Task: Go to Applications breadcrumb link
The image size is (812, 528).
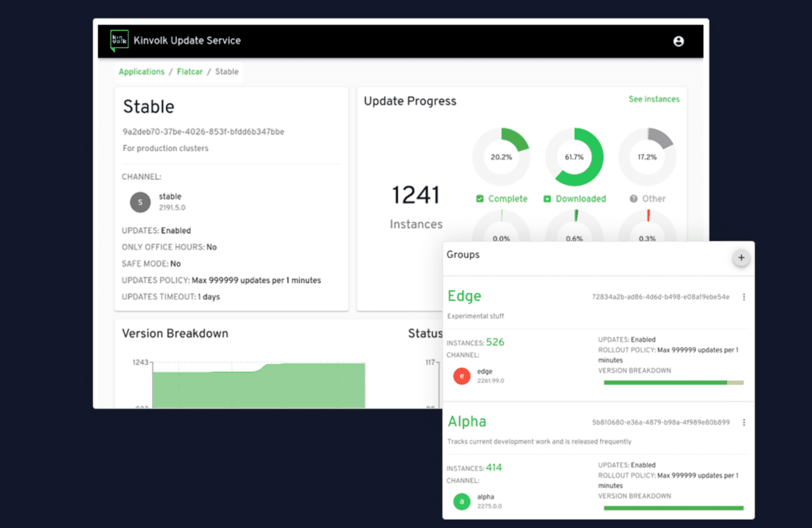Action: 141,72
